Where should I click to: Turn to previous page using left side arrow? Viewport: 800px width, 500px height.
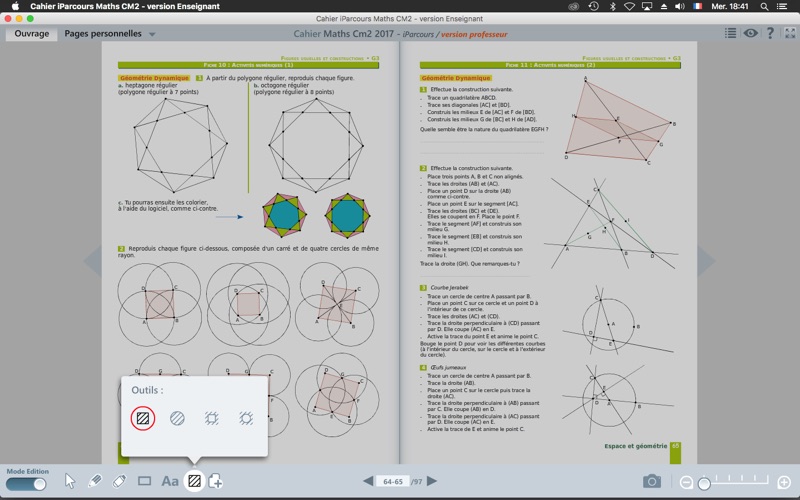click(x=93, y=261)
